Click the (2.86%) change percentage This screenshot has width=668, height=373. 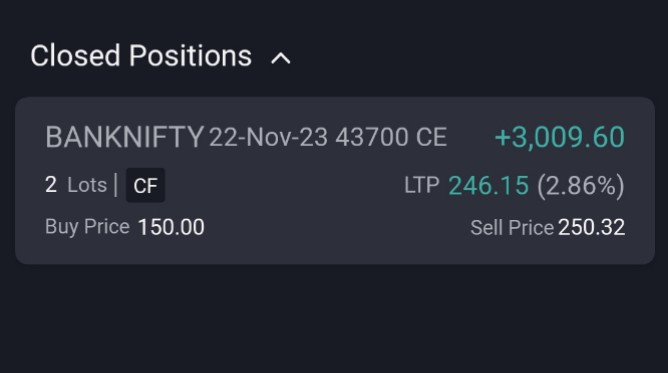(581, 186)
